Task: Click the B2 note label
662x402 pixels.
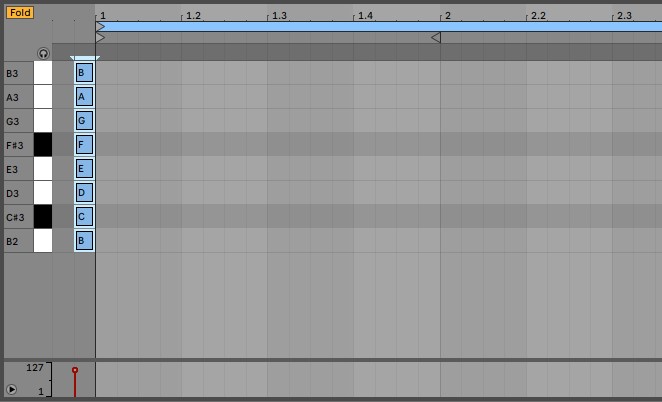Action: [x=12, y=242]
